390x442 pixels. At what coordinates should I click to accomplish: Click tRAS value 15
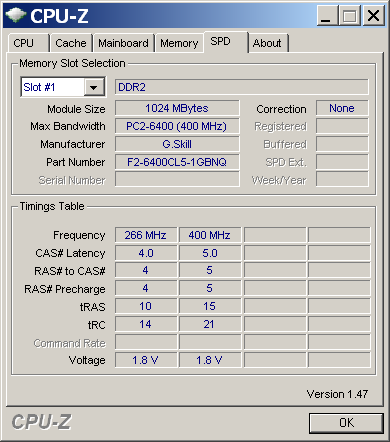click(x=210, y=306)
